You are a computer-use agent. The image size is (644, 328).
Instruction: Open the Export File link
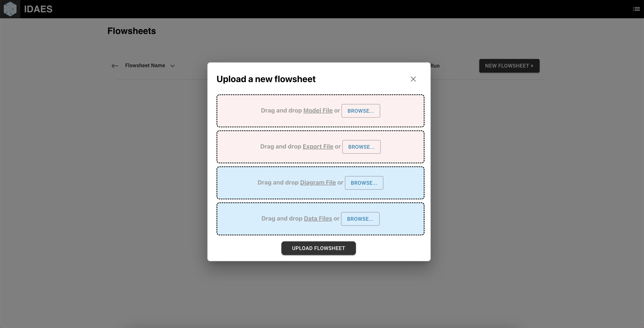pos(318,146)
